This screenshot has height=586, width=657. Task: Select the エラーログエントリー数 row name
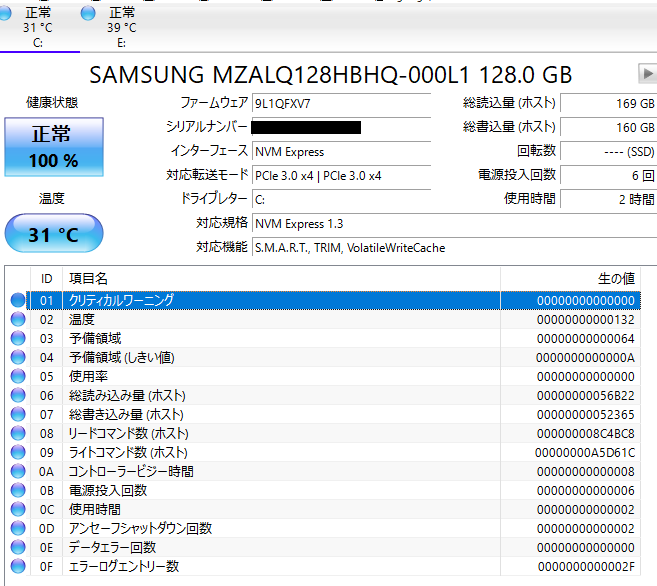tap(124, 566)
